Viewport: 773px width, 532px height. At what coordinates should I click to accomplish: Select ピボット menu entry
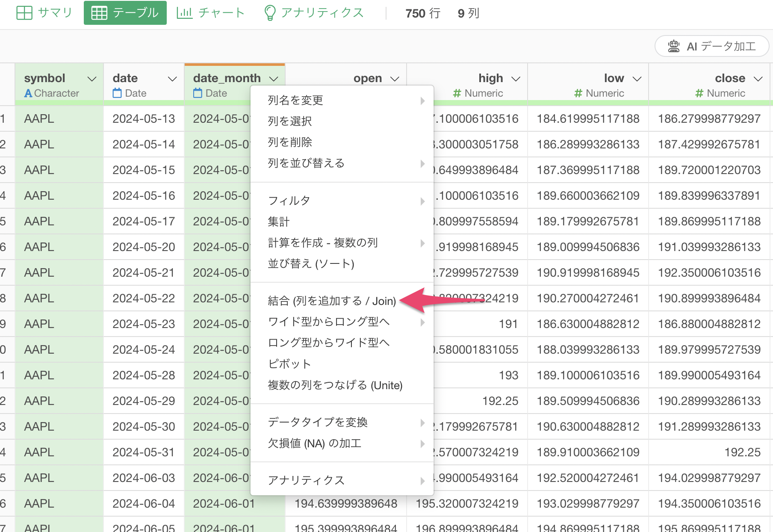[x=342, y=364]
